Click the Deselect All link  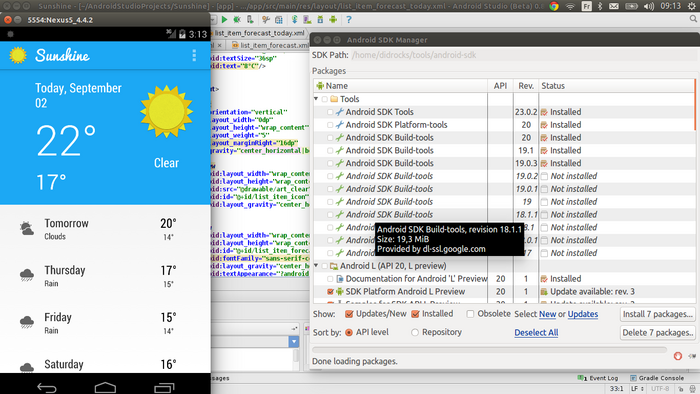point(536,332)
